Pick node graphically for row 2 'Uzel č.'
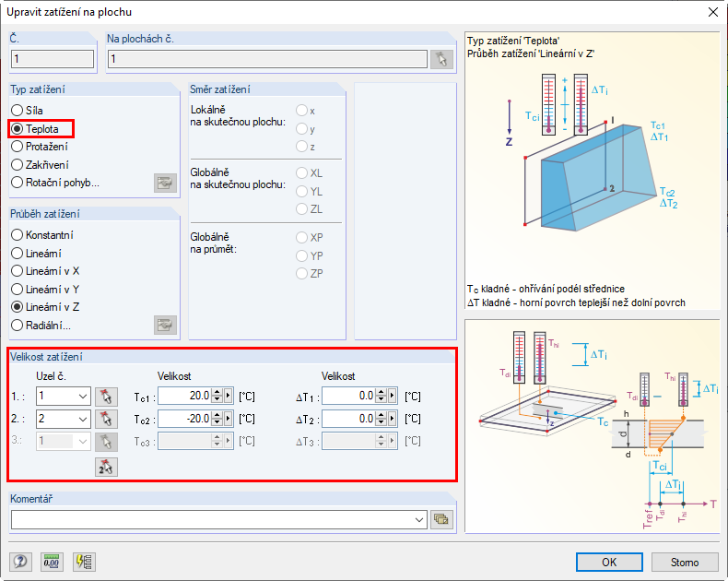 [106, 419]
